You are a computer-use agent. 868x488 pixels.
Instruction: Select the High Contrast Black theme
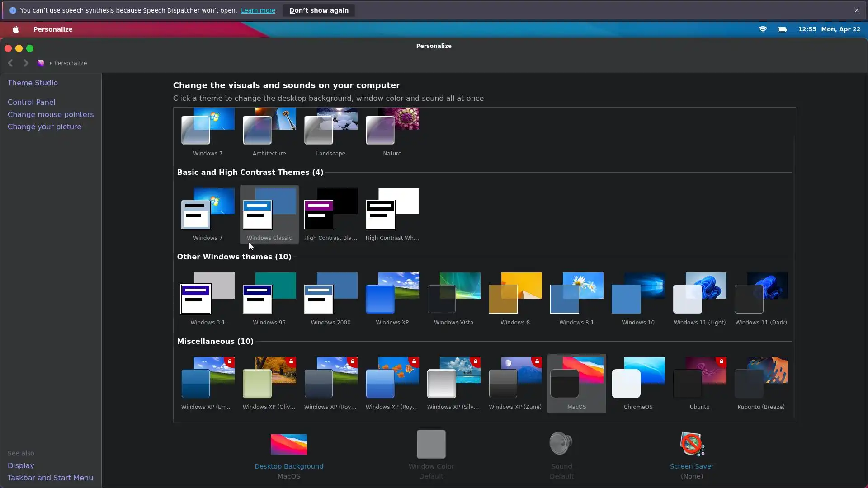pos(330,209)
